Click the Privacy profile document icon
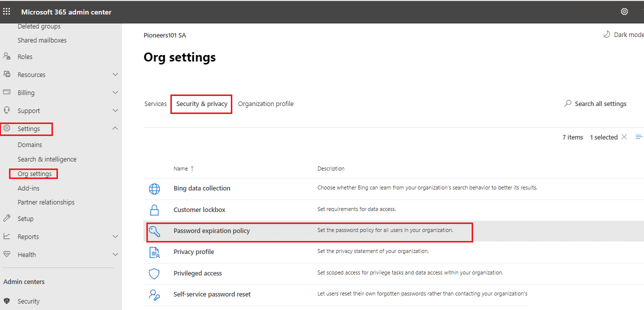The width and height of the screenshot is (644, 310). pyautogui.click(x=154, y=252)
